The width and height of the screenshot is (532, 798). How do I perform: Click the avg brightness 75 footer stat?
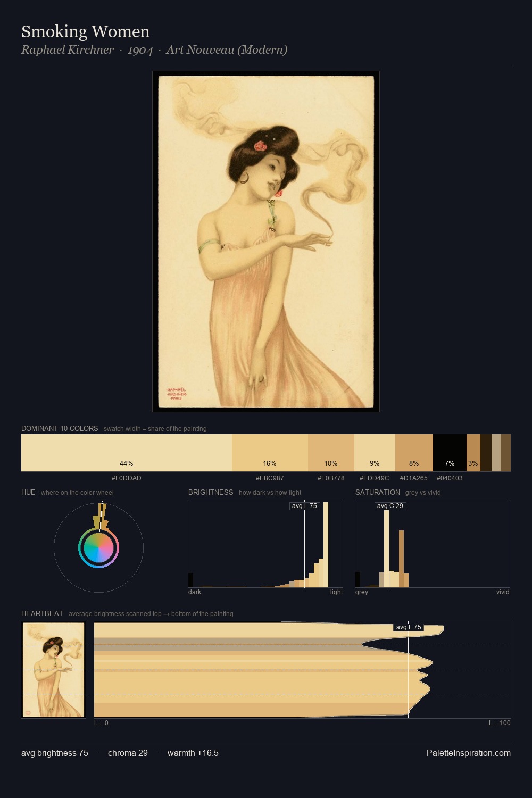pos(55,753)
